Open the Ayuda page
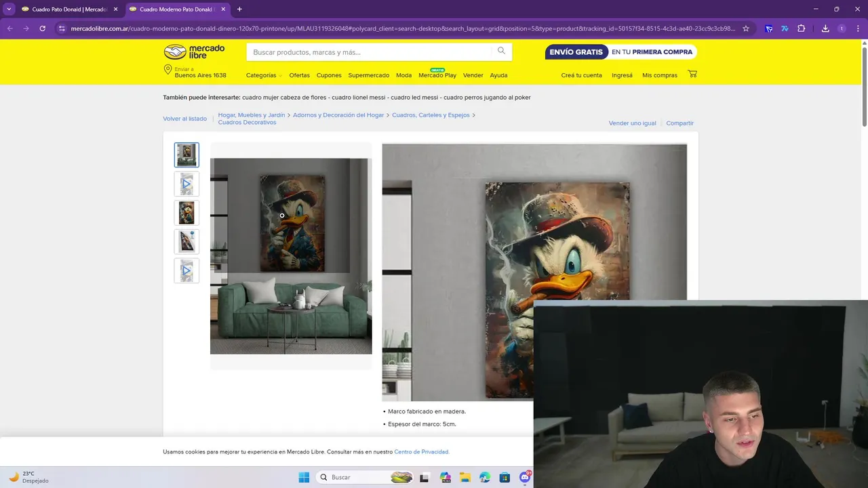This screenshot has width=868, height=488. pos(498,75)
